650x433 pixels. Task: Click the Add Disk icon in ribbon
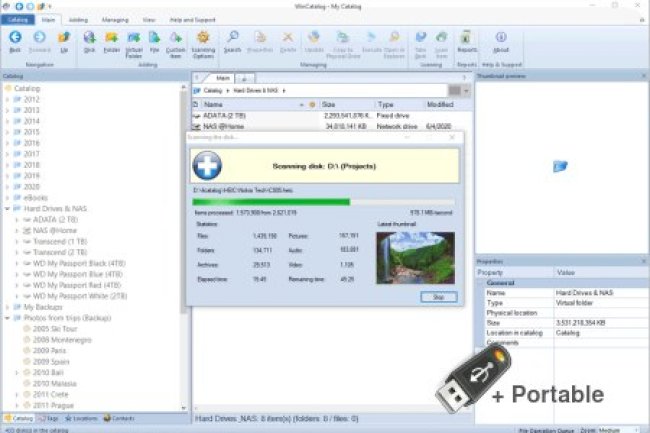(x=89, y=39)
